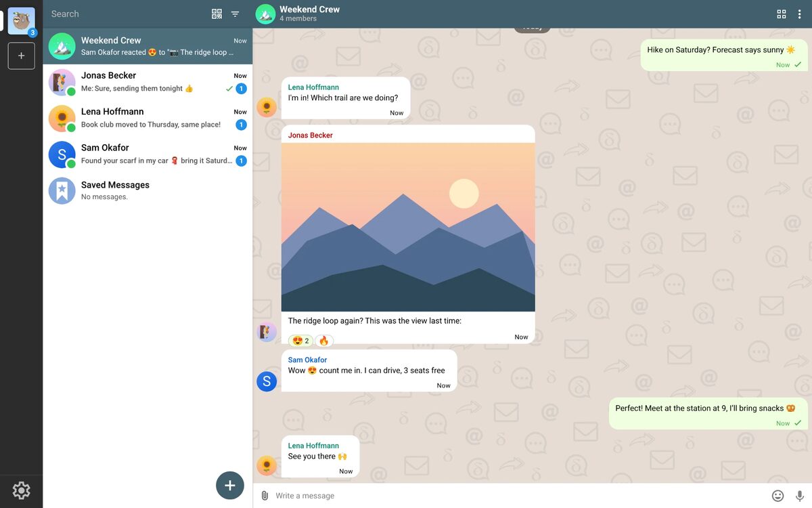The image size is (812, 508).
Task: Toggle the fire reaction on Jonas's photo
Action: pos(324,341)
